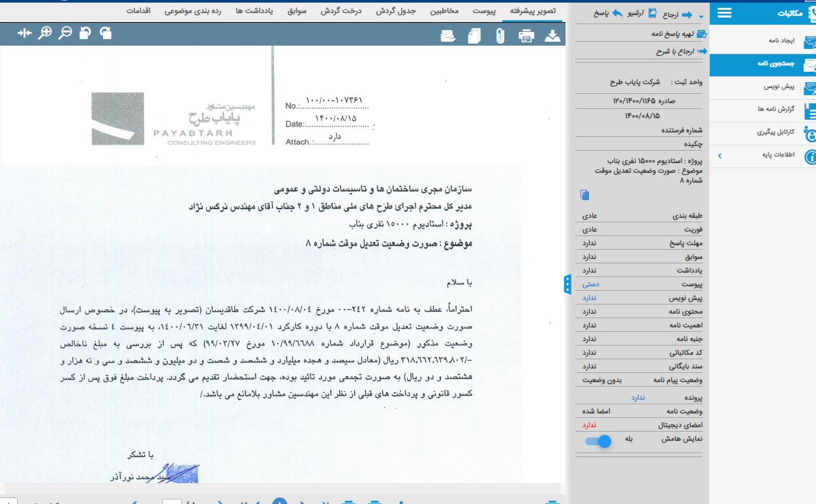The image size is (816, 504).
Task: Open the درخت گردش tab
Action: (x=342, y=11)
